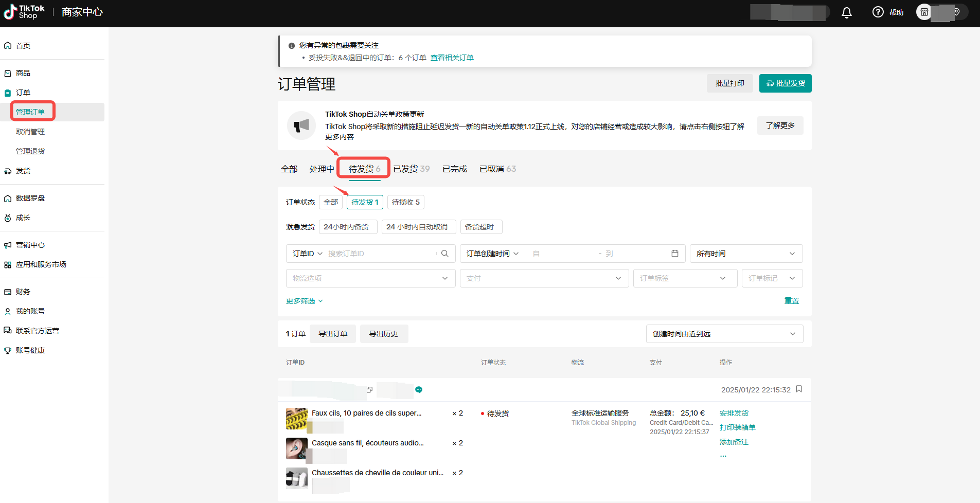This screenshot has width=980, height=503.
Task: Click the green chat bubble icon
Action: 419,390
